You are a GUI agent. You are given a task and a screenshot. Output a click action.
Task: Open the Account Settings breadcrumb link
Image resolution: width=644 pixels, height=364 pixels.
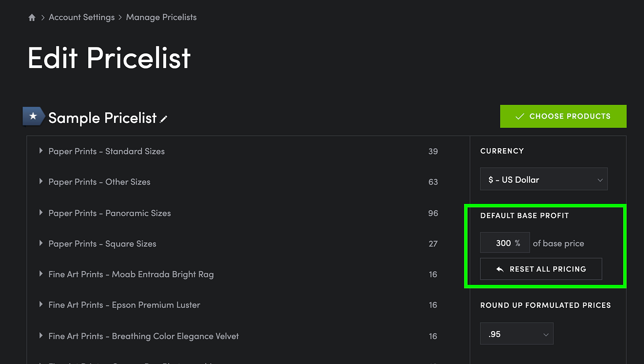click(x=81, y=17)
